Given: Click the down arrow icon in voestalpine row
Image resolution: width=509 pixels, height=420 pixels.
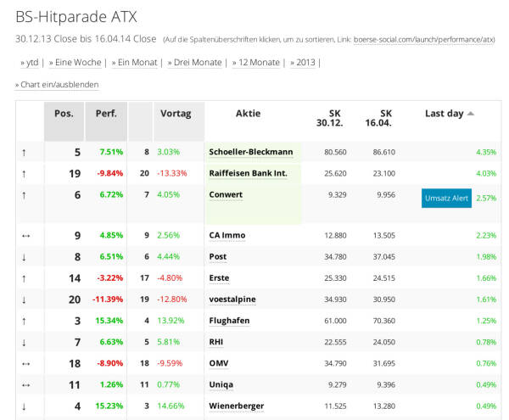Looking at the screenshot, I should (x=24, y=300).
